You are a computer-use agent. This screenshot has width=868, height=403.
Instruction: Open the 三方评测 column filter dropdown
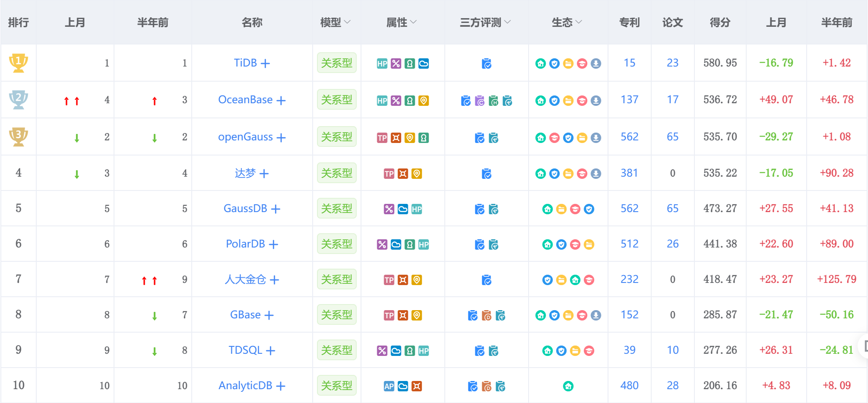click(x=507, y=22)
